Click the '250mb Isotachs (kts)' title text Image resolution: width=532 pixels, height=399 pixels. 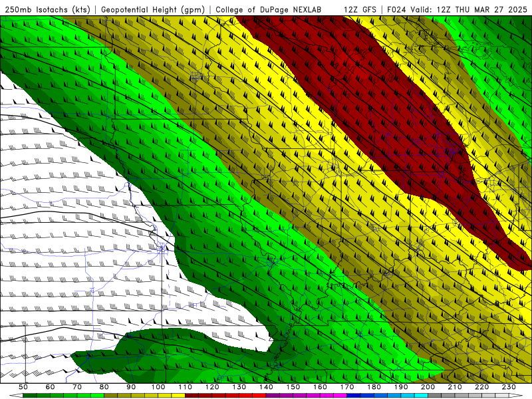click(47, 9)
